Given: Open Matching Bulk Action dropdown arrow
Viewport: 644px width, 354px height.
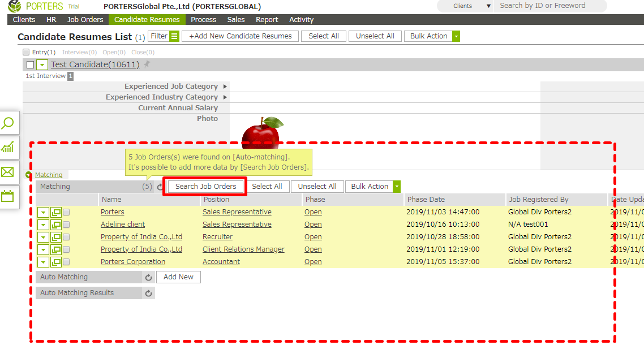Looking at the screenshot, I should [x=397, y=187].
